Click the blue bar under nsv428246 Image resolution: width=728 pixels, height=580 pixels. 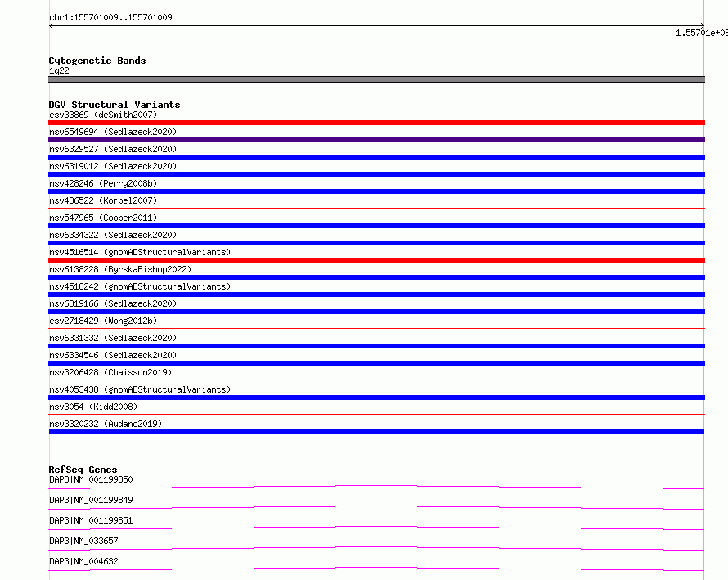[x=376, y=191]
